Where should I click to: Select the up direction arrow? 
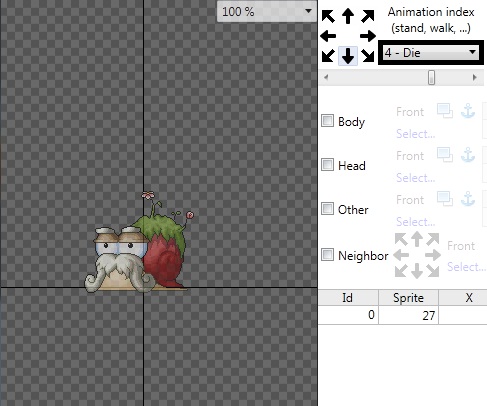coord(348,16)
